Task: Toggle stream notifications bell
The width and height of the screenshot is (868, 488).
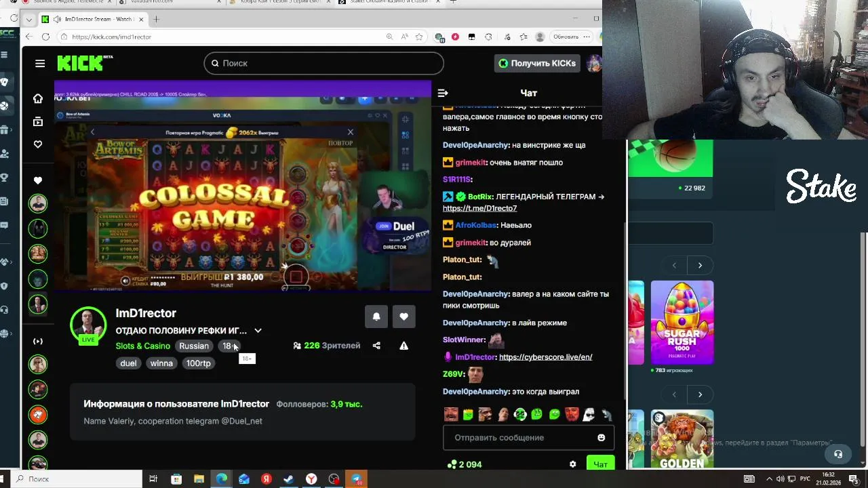Action: click(376, 317)
